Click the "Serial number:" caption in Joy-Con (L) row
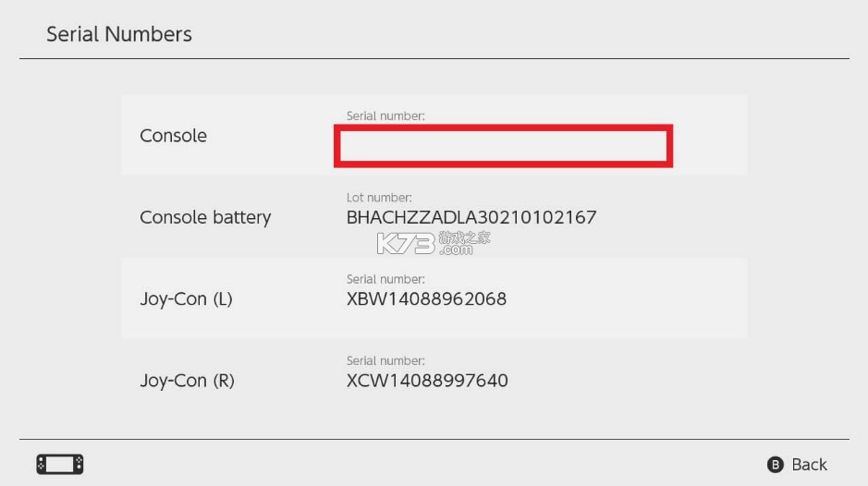 [385, 279]
